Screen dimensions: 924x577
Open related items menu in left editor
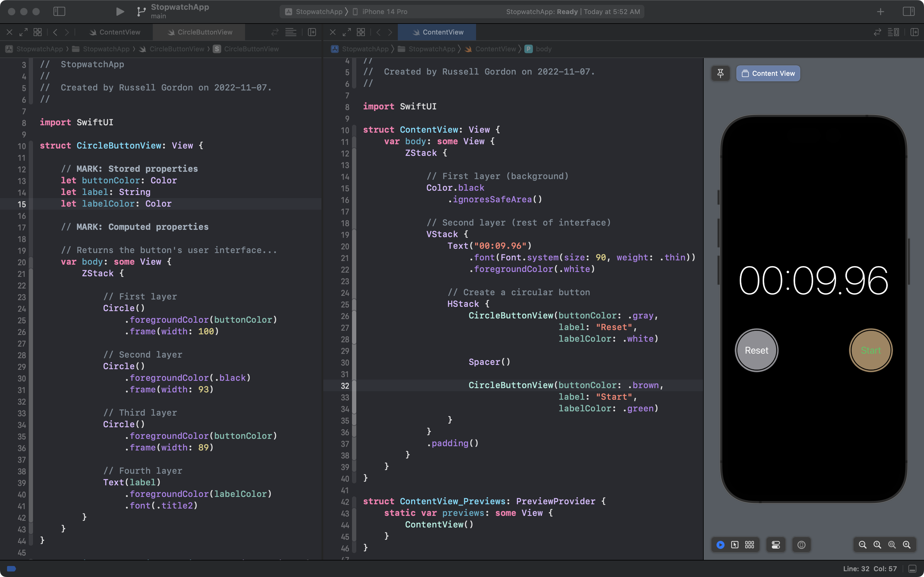click(37, 32)
